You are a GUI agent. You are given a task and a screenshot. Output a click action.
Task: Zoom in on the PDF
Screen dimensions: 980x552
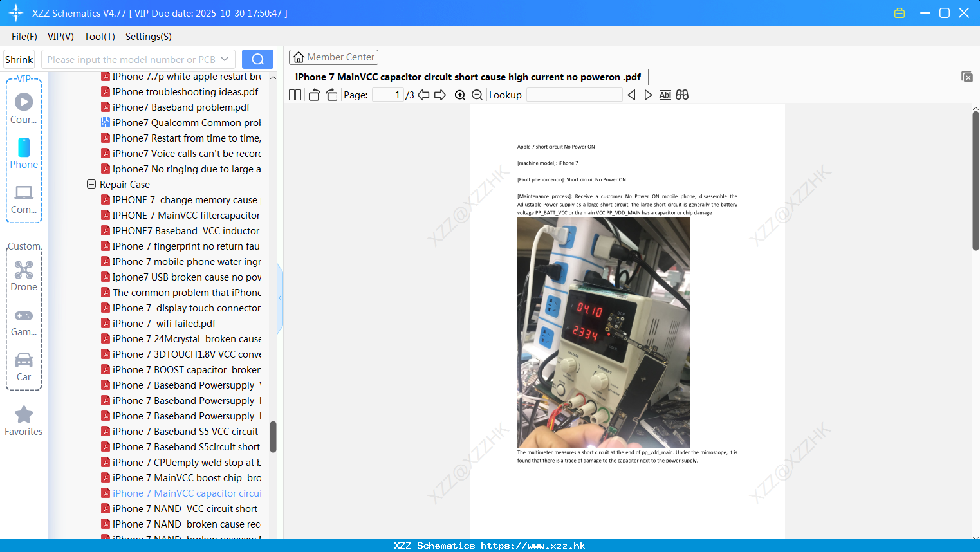(x=460, y=95)
